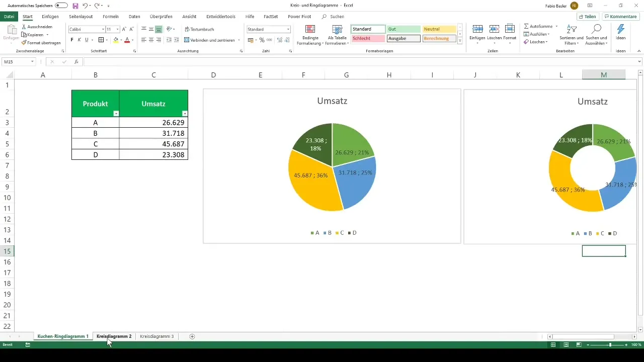
Task: Activate the Format übertragen paintbrush
Action: 24,43
